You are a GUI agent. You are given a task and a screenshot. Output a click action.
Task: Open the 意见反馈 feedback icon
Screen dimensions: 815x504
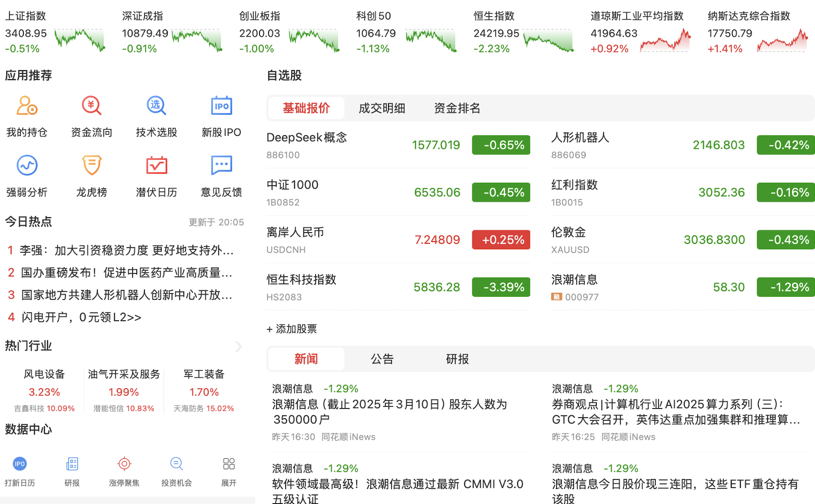pos(221,165)
